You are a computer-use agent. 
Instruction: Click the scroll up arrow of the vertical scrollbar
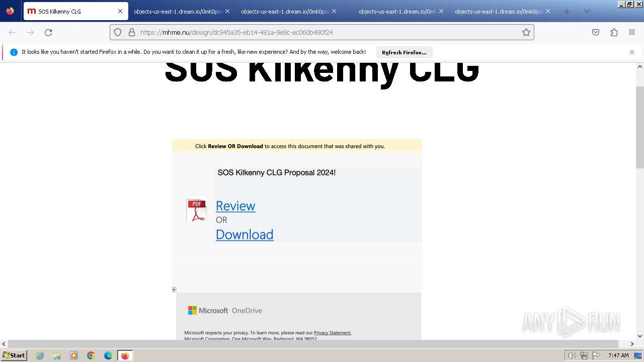(640, 66)
